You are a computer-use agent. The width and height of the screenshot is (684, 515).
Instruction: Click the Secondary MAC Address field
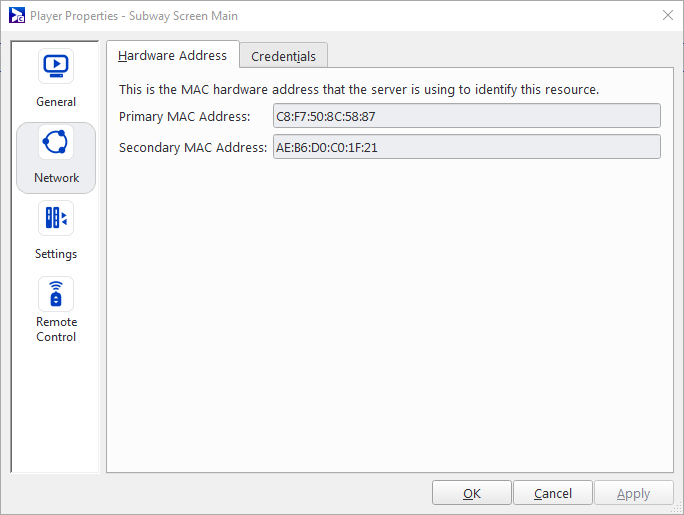coord(466,147)
